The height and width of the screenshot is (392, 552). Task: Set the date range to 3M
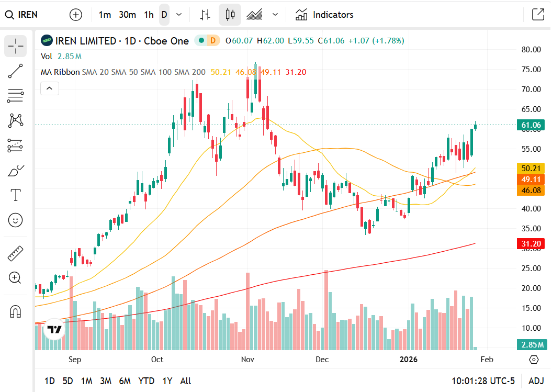pos(106,381)
